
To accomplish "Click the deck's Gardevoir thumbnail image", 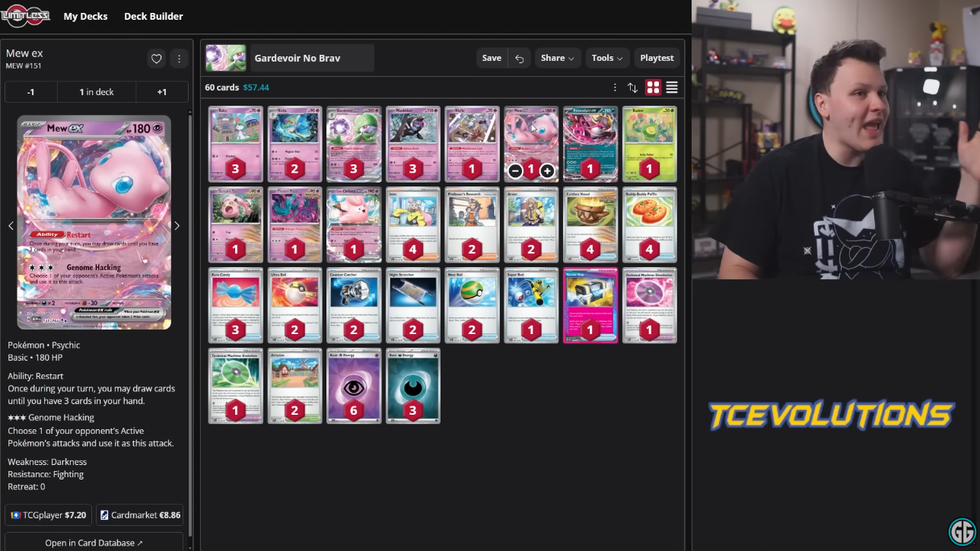I will point(225,58).
